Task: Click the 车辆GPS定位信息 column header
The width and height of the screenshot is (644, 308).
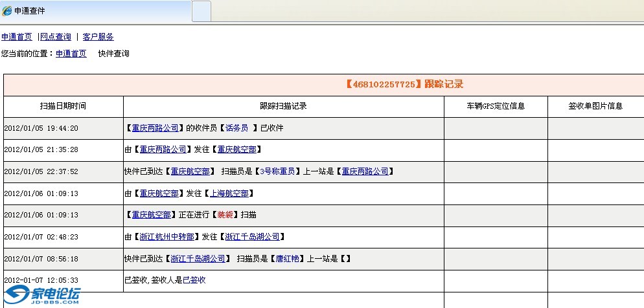Action: tap(496, 106)
